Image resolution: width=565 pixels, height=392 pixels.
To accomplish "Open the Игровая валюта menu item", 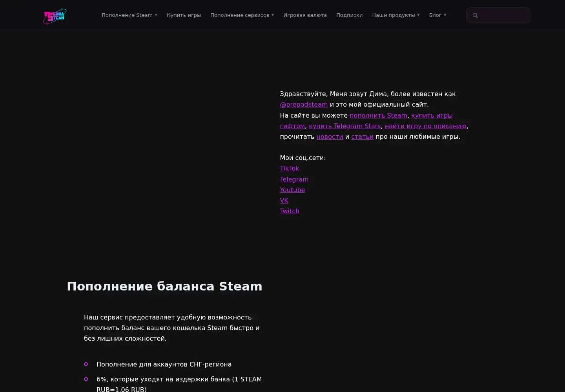I will click(x=305, y=15).
